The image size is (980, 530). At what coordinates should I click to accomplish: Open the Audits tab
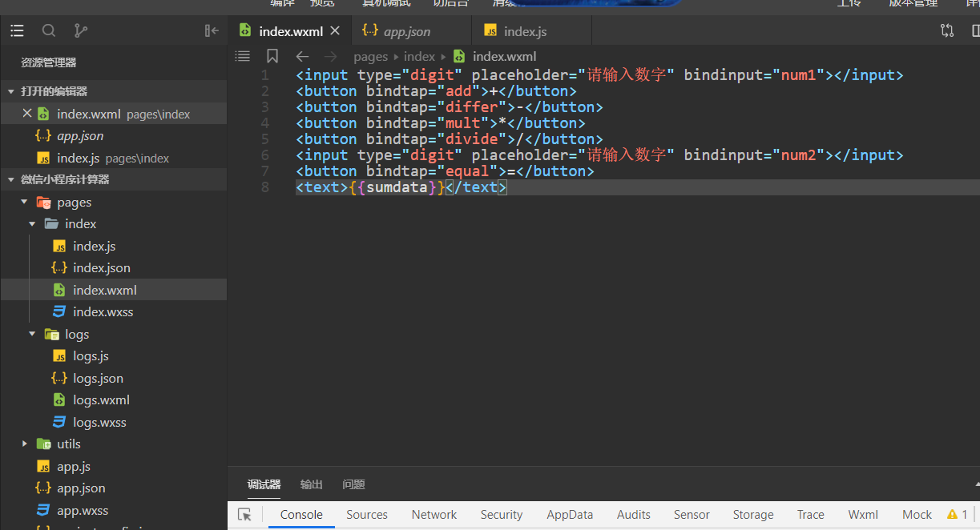click(x=634, y=515)
